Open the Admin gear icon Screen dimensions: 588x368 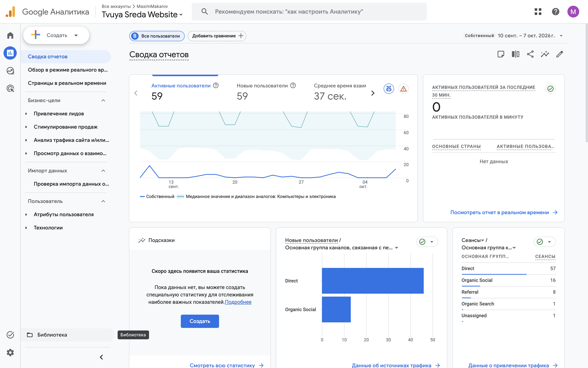[10, 352]
